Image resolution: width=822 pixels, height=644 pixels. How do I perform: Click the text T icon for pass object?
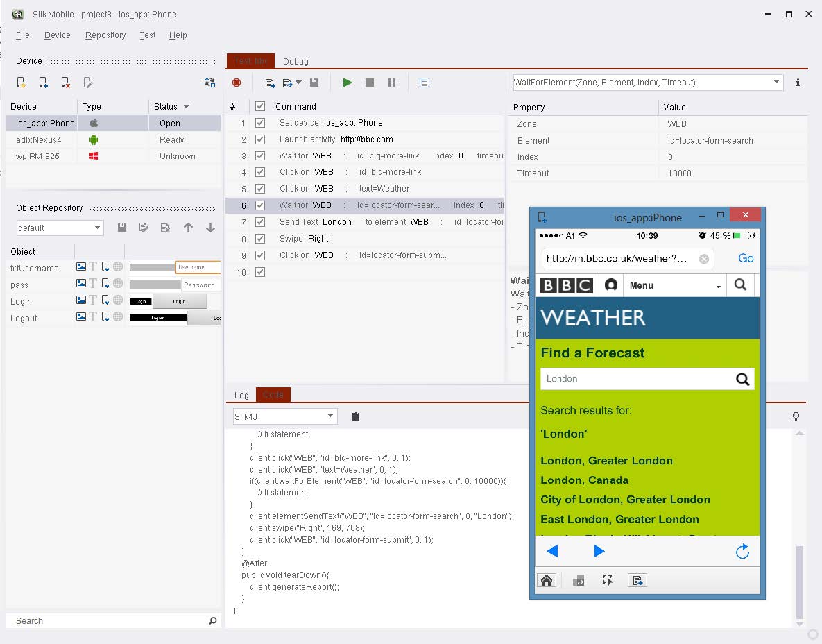pos(93,283)
